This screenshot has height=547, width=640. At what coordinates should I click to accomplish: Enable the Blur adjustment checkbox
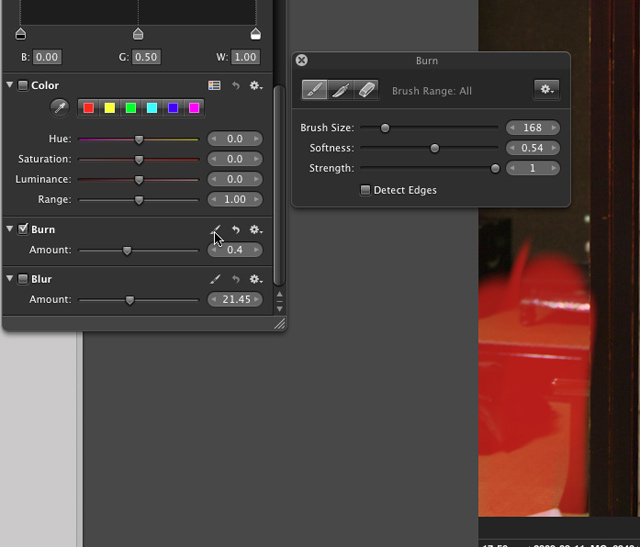23,279
